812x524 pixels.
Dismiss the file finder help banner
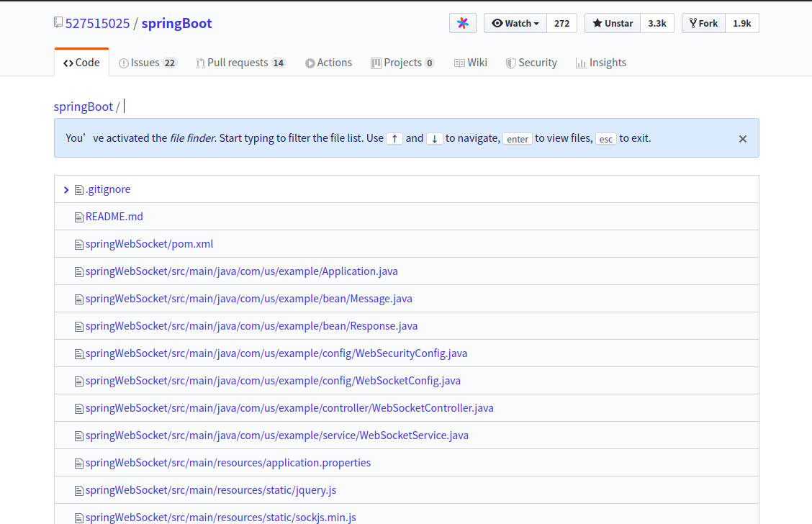pyautogui.click(x=743, y=139)
